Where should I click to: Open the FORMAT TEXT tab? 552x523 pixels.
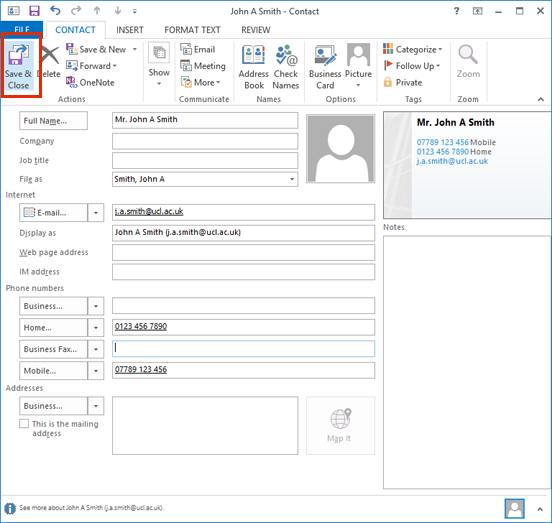pyautogui.click(x=192, y=30)
